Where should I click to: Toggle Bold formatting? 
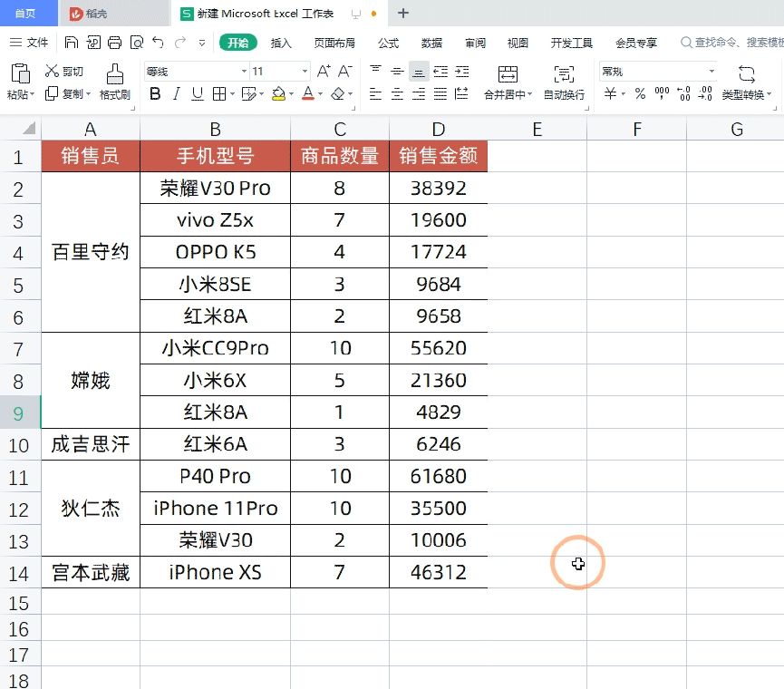click(155, 93)
